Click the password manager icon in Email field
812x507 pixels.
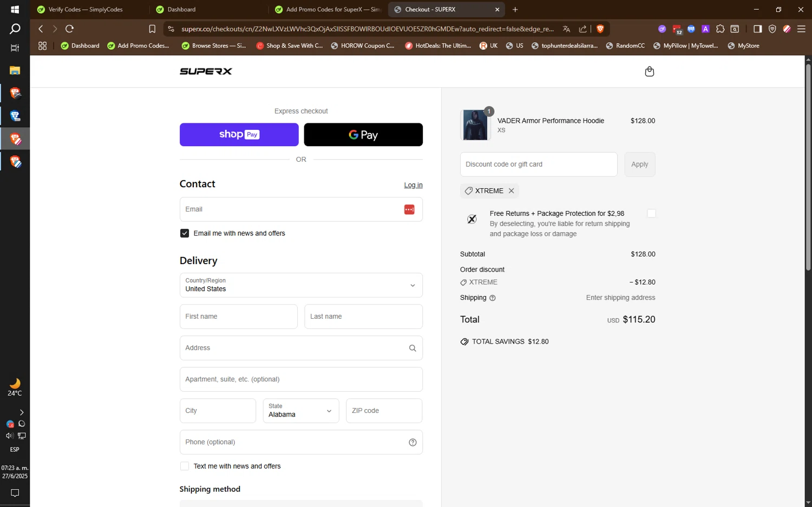[x=409, y=209]
